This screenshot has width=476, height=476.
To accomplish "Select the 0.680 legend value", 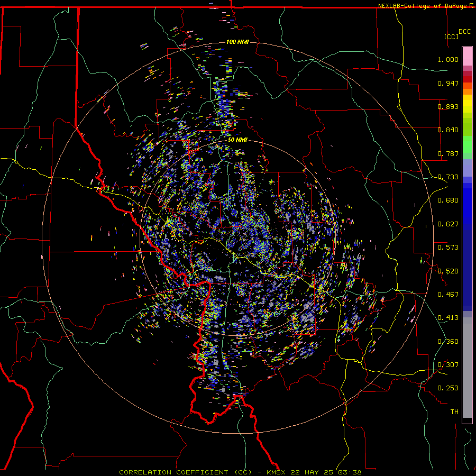I will (448, 200).
